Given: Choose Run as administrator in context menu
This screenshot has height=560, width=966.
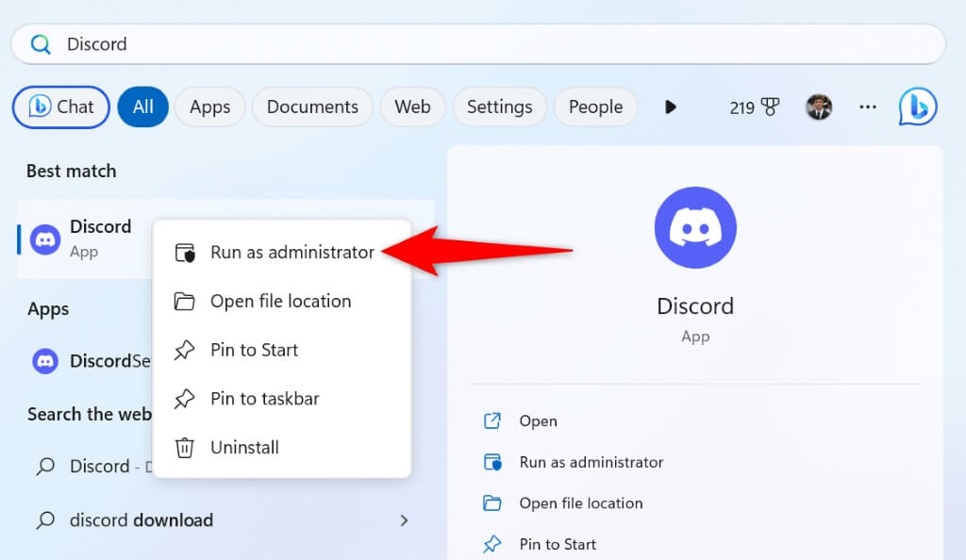Looking at the screenshot, I should click(282, 253).
